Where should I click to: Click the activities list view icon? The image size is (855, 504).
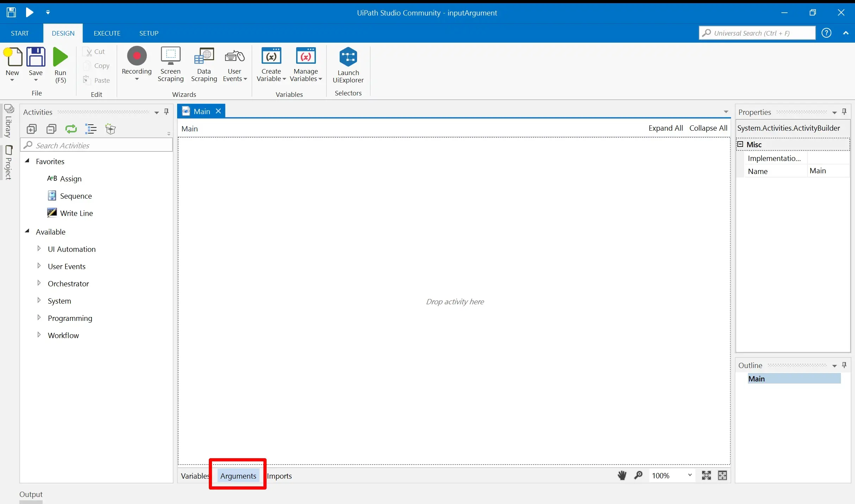coord(91,129)
